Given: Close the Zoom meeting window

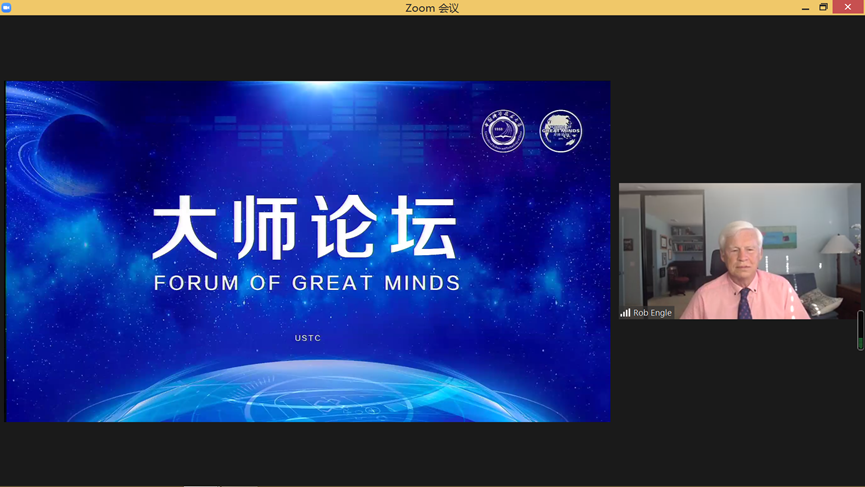Looking at the screenshot, I should click(x=848, y=8).
